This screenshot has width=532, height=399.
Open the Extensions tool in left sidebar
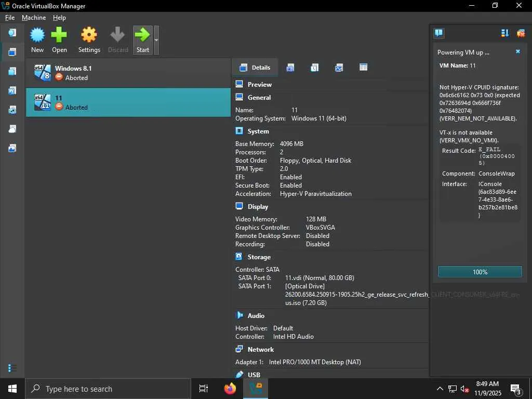[12, 71]
